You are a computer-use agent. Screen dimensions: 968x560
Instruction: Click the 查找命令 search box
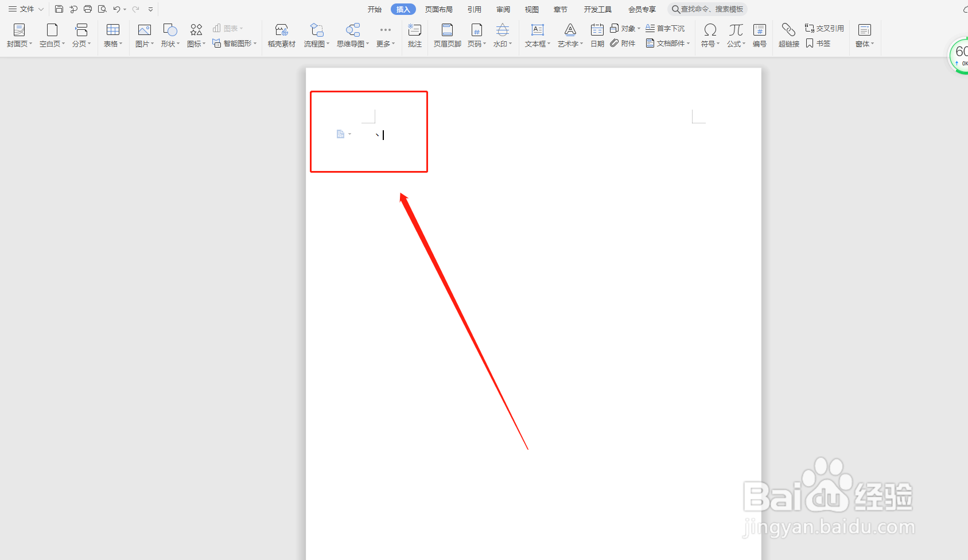(708, 9)
